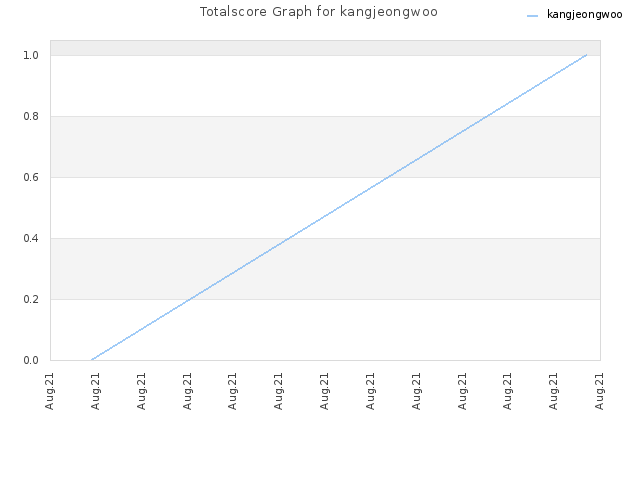
Task: Click the 0.2 y-axis label
Action: (x=31, y=299)
